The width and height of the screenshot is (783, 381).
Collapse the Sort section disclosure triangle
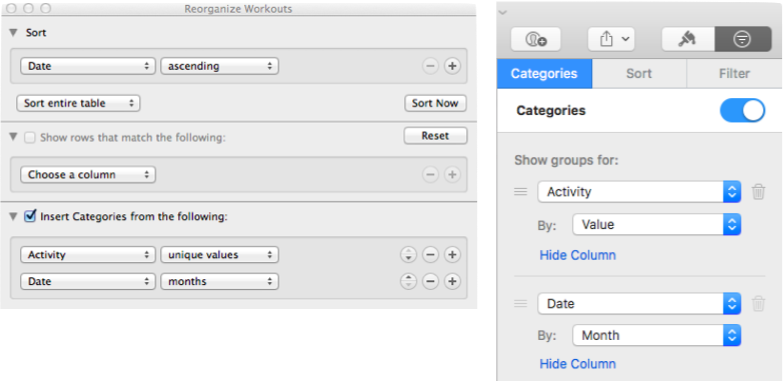tap(13, 33)
